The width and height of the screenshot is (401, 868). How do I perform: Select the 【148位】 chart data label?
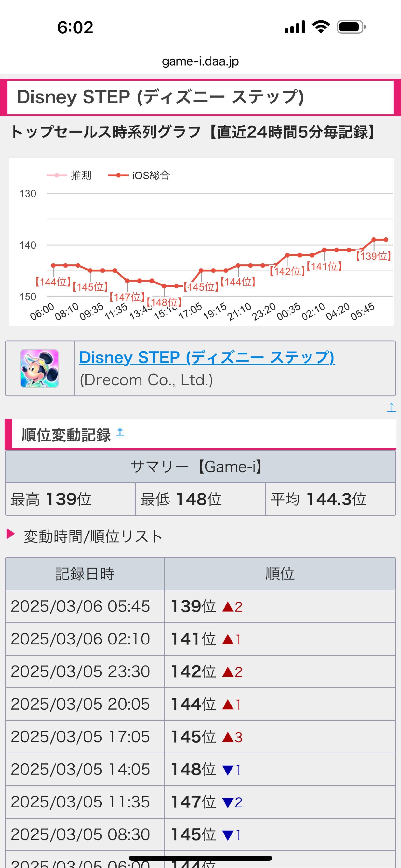pyautogui.click(x=165, y=302)
